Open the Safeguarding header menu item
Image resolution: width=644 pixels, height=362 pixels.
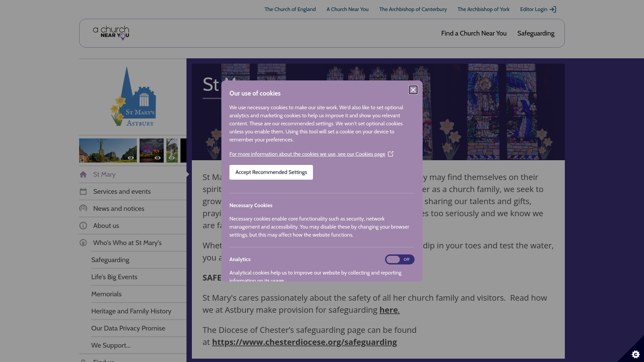click(536, 33)
